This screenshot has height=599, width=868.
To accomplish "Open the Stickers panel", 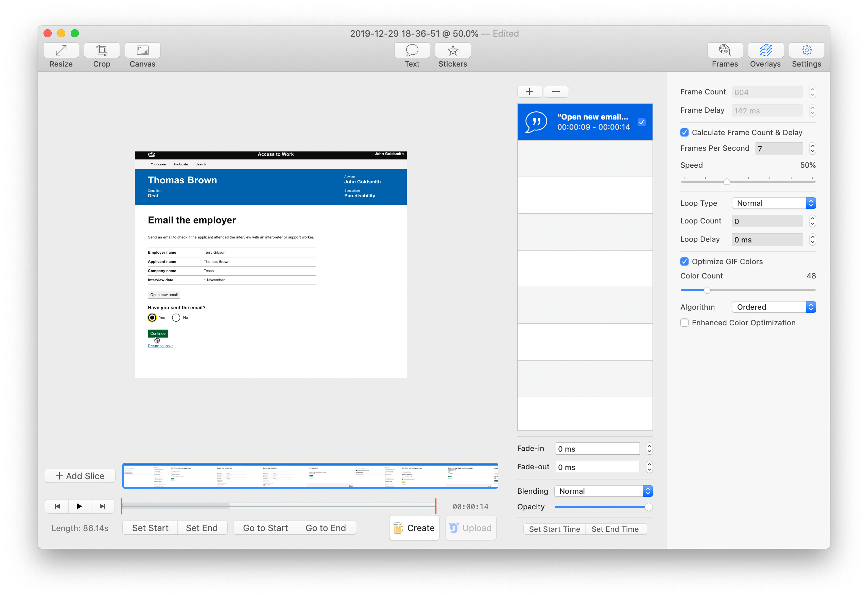I will coord(453,55).
